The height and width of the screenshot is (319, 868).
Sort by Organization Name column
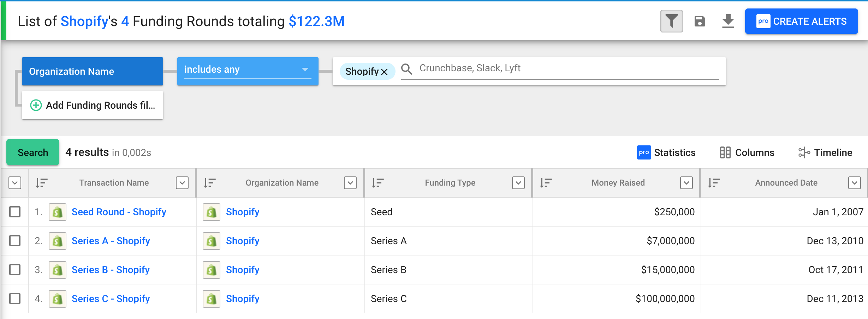(209, 183)
